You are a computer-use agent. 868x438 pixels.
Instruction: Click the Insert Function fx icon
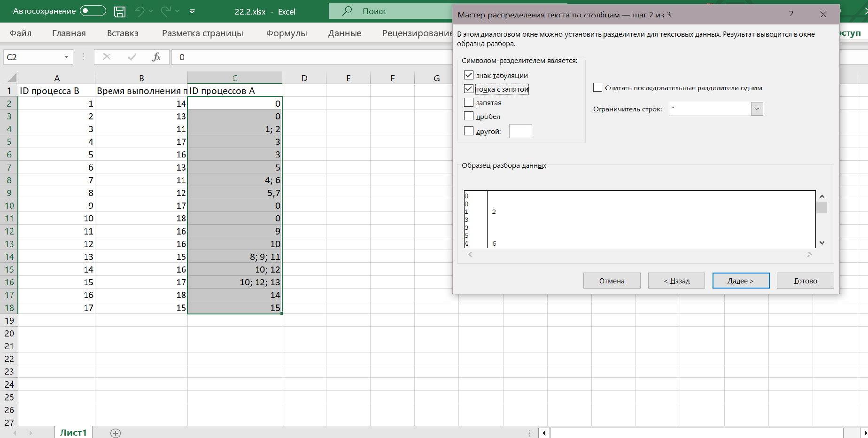[156, 57]
